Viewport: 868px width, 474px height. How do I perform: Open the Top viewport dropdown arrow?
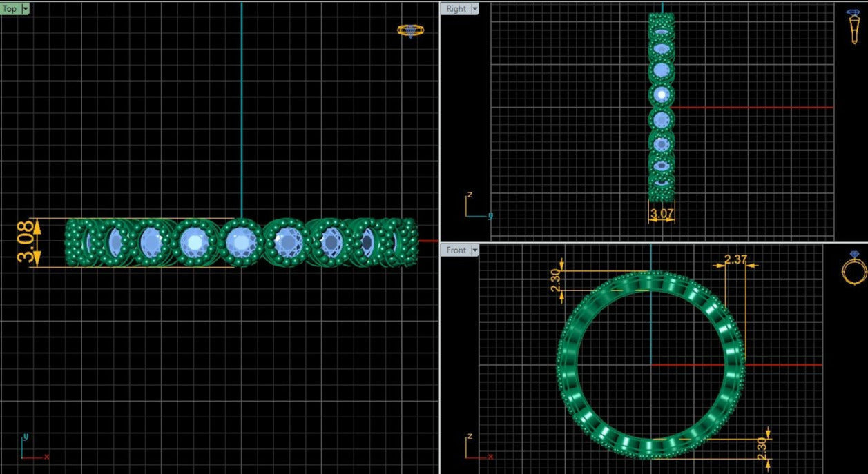(x=26, y=9)
